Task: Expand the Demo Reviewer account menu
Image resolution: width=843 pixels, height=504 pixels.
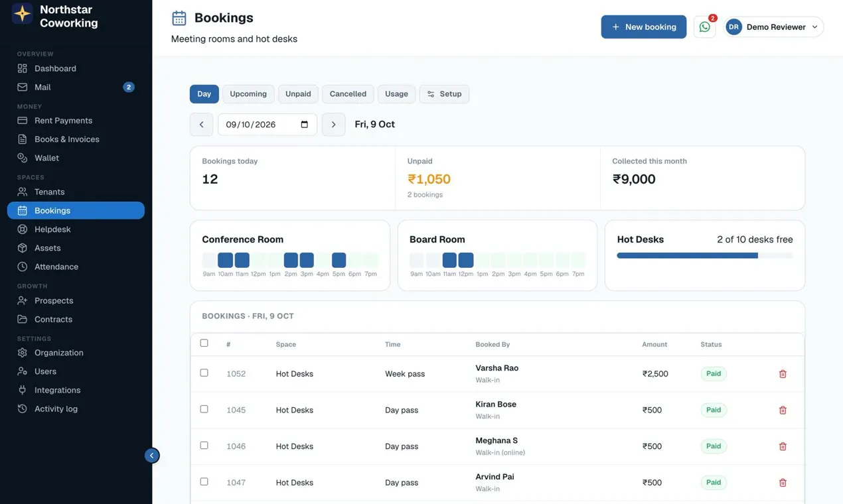Action: click(774, 27)
